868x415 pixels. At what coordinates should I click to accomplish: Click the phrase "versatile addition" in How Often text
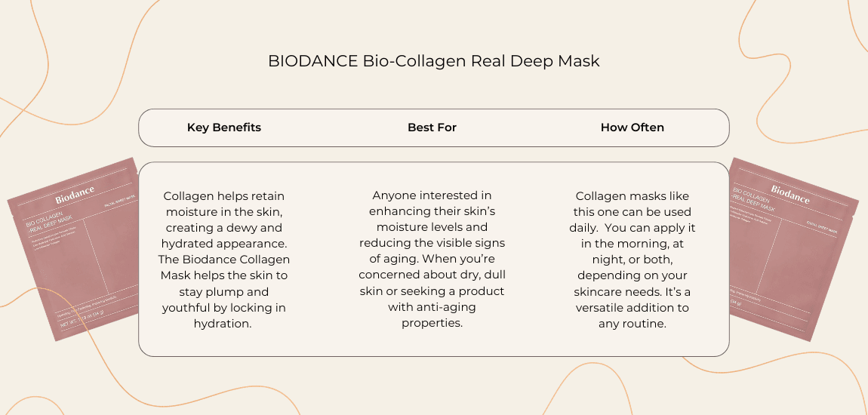click(x=633, y=308)
